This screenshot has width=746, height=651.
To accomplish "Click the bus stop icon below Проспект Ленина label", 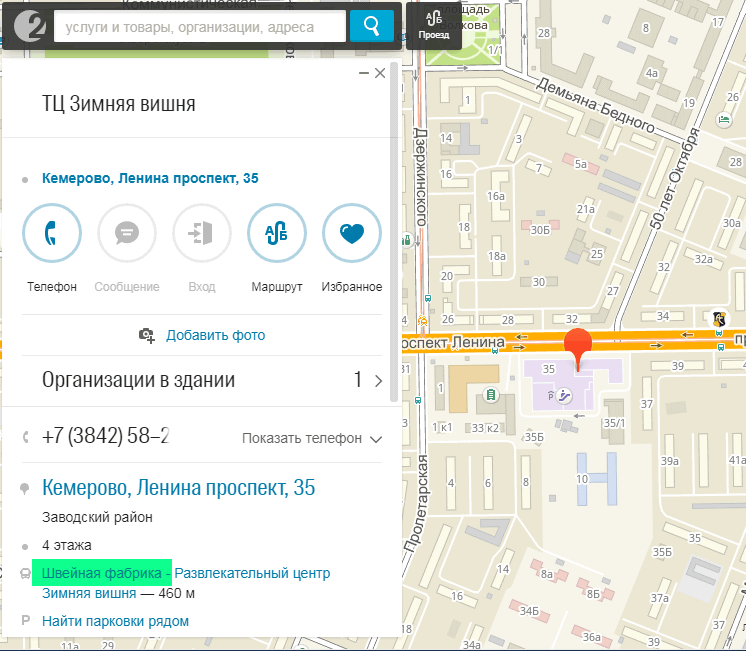I will pyautogui.click(x=495, y=351).
